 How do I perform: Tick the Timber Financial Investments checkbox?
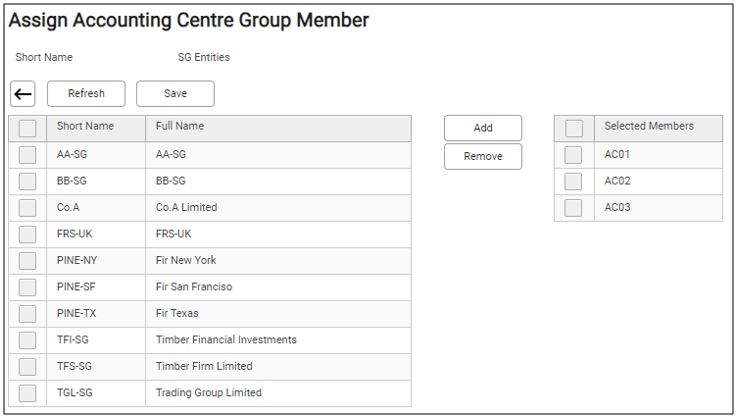tap(28, 340)
